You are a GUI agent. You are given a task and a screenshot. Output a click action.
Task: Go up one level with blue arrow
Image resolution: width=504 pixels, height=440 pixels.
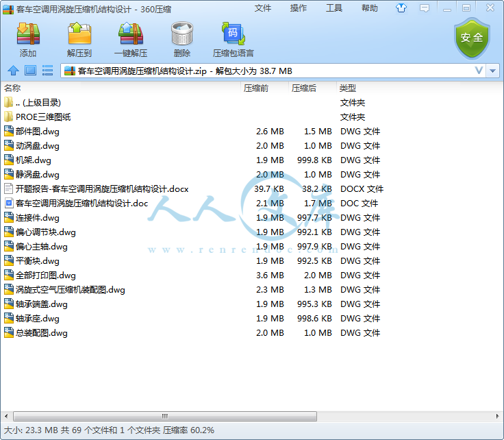13,71
